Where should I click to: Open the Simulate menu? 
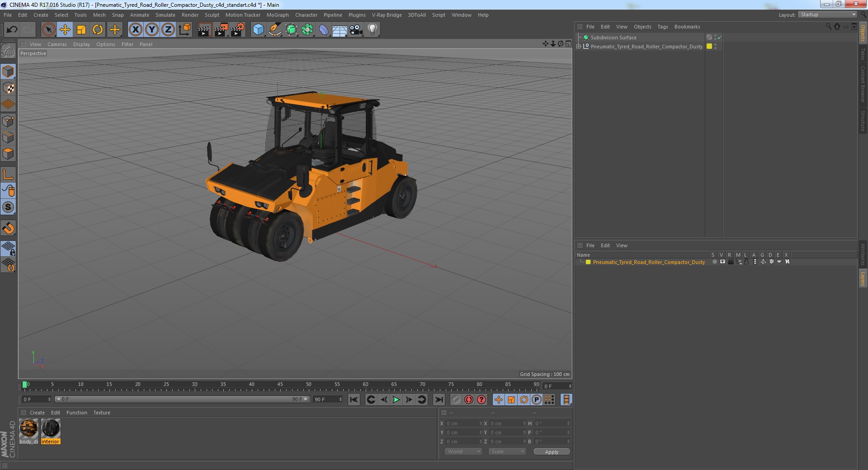[165, 15]
